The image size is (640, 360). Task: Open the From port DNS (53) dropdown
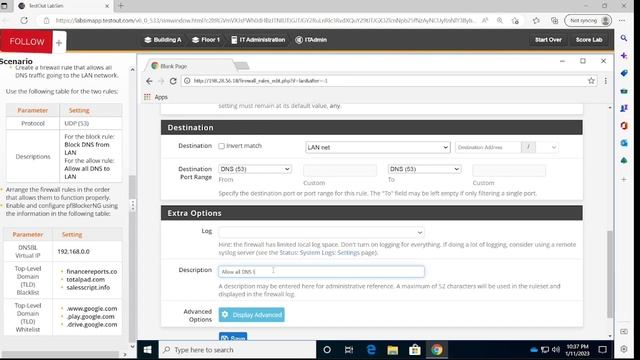pyautogui.click(x=255, y=169)
